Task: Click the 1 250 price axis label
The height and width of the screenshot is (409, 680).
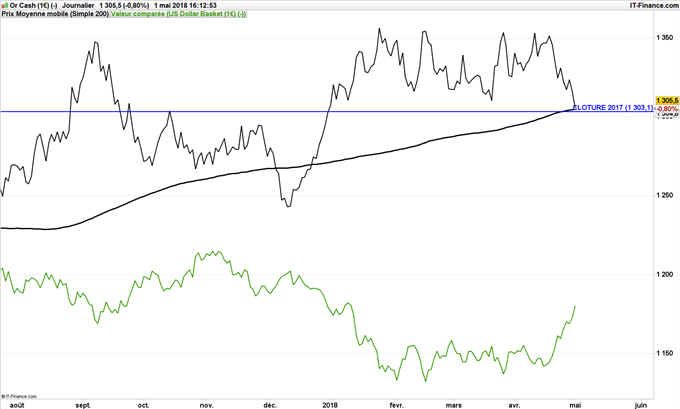Action: (x=664, y=196)
